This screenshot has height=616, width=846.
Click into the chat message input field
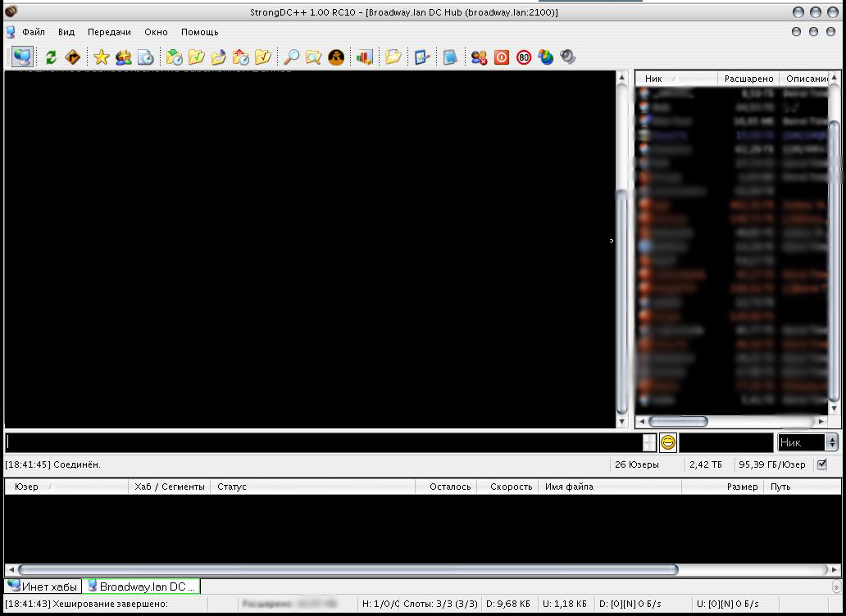click(325, 442)
